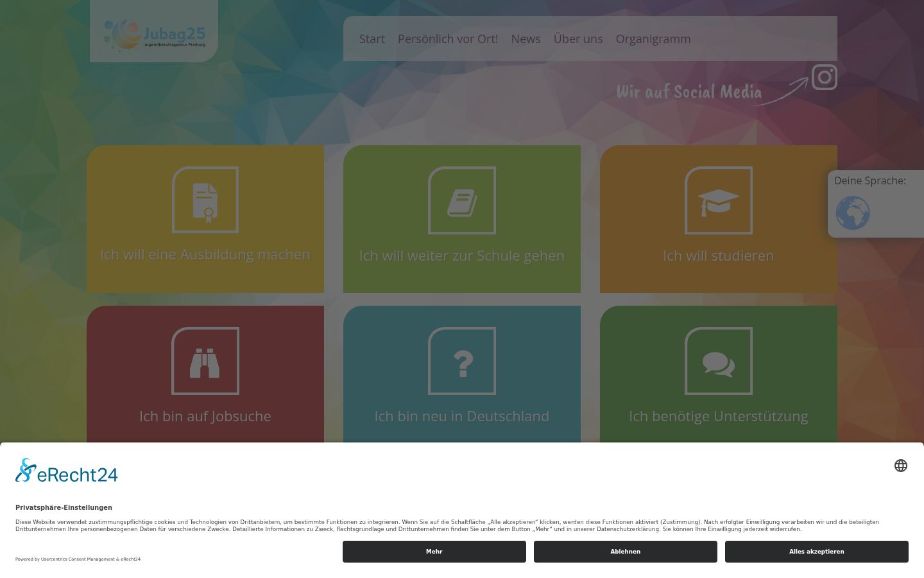This screenshot has width=924, height=578.
Task: Decline cookies with Ablehnen button
Action: click(x=626, y=552)
